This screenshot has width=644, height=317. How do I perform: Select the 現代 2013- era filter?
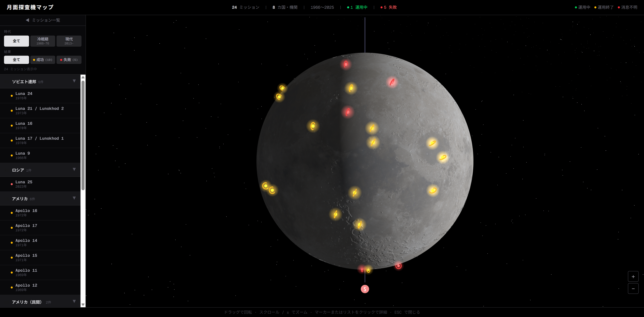pos(69,41)
